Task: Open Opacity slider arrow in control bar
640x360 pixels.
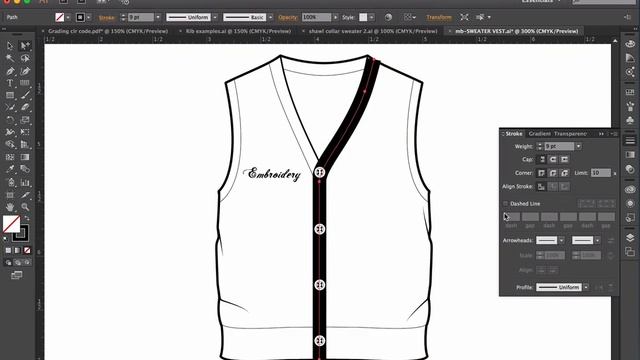Action: [335, 17]
